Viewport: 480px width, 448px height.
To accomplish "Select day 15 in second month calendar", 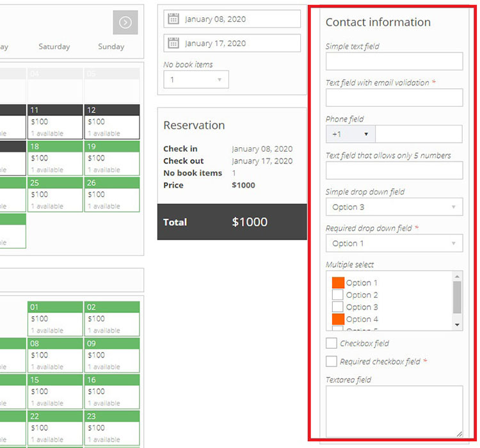I will click(55, 392).
